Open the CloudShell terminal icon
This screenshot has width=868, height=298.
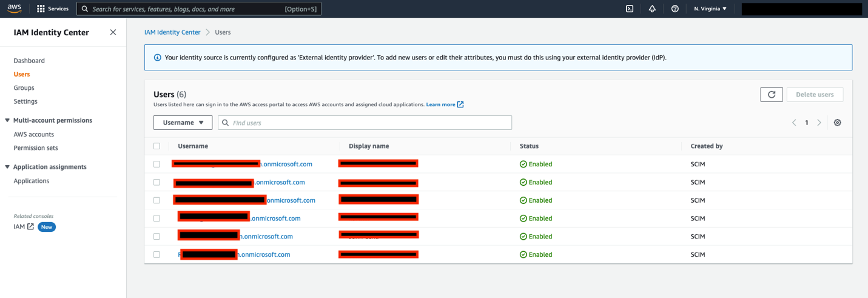[x=630, y=9]
